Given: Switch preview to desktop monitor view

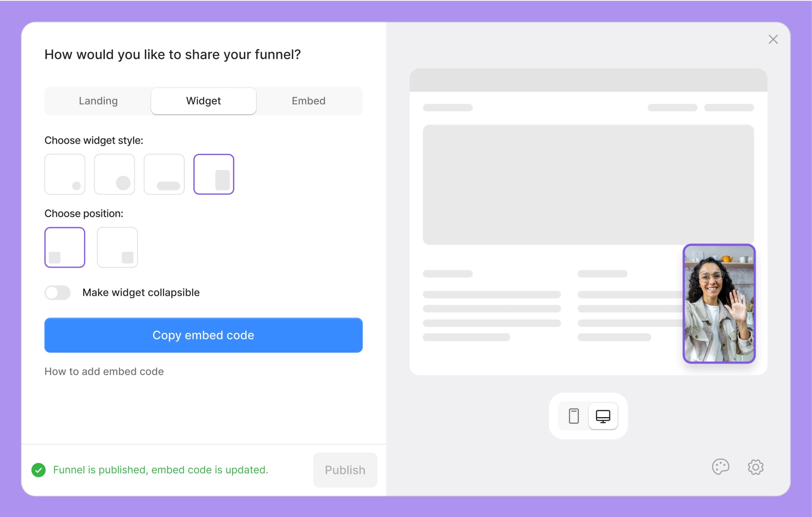Looking at the screenshot, I should click(x=603, y=416).
